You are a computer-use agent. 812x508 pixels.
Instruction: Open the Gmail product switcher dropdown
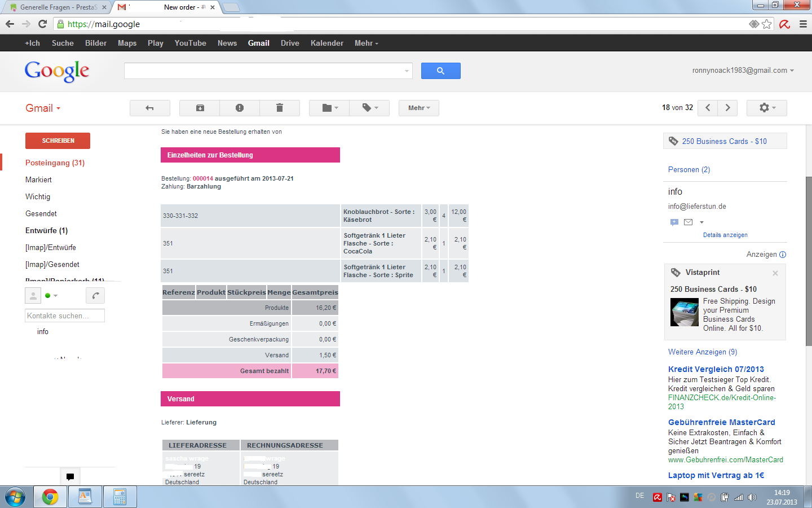[x=43, y=108]
